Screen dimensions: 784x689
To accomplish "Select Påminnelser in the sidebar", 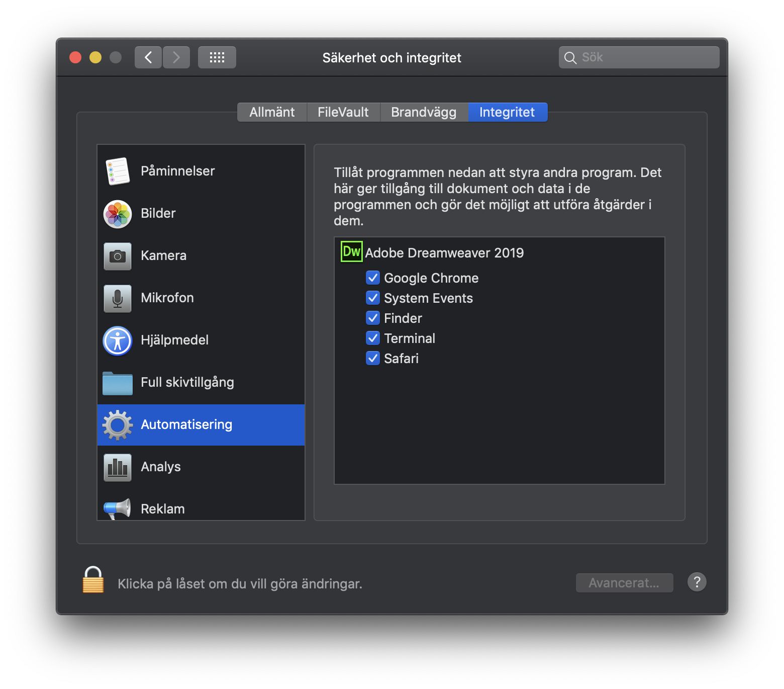I will coord(201,171).
